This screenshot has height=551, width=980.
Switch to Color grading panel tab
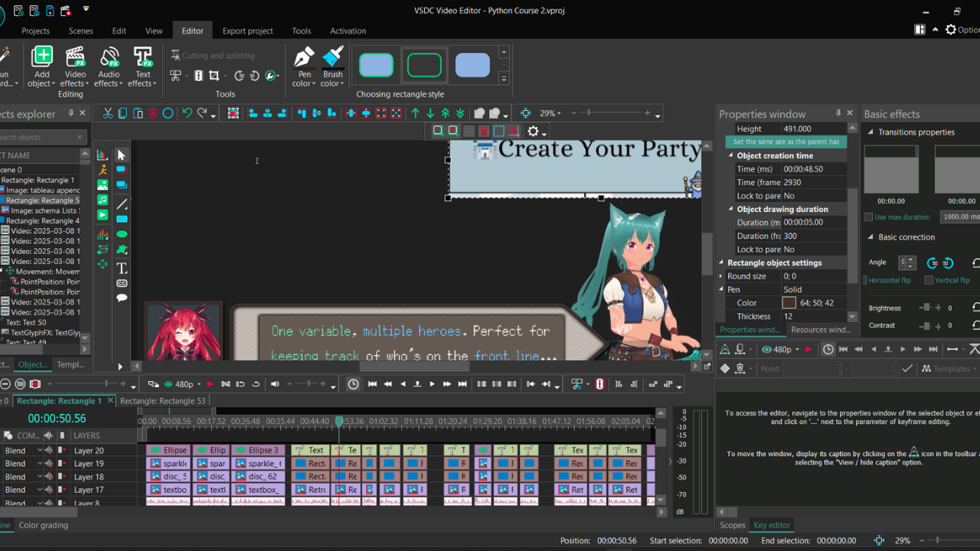coord(44,525)
